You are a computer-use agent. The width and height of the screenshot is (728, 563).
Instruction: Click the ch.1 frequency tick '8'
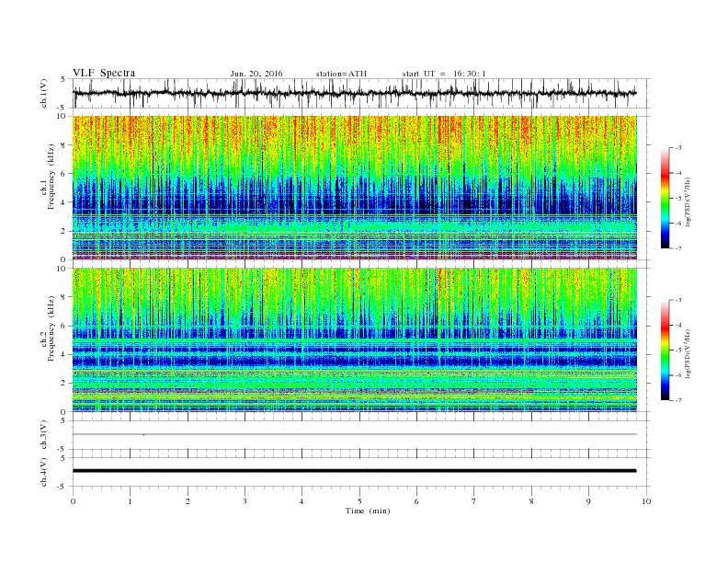[x=63, y=145]
